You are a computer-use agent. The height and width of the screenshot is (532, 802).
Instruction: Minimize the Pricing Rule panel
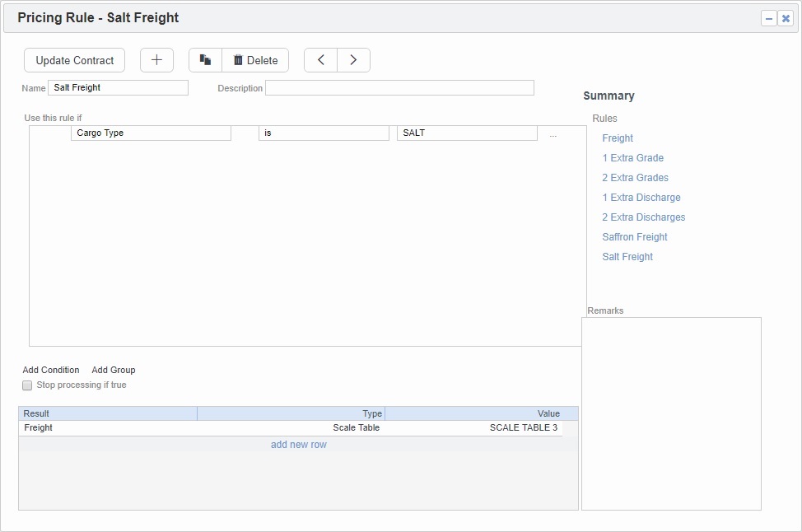pos(769,18)
